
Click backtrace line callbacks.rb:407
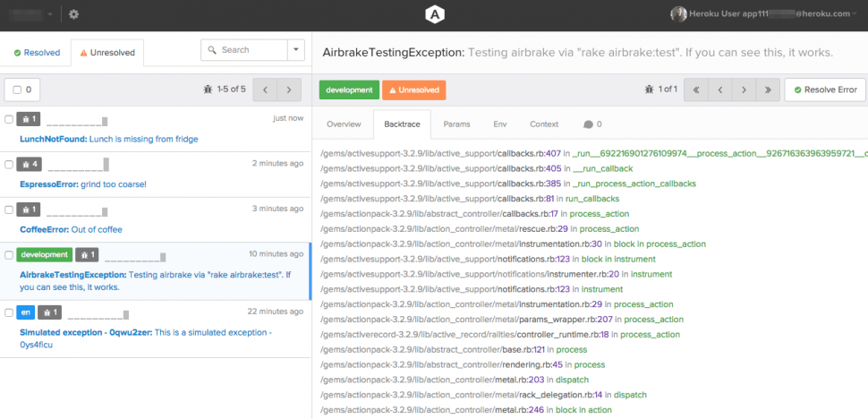(593, 153)
